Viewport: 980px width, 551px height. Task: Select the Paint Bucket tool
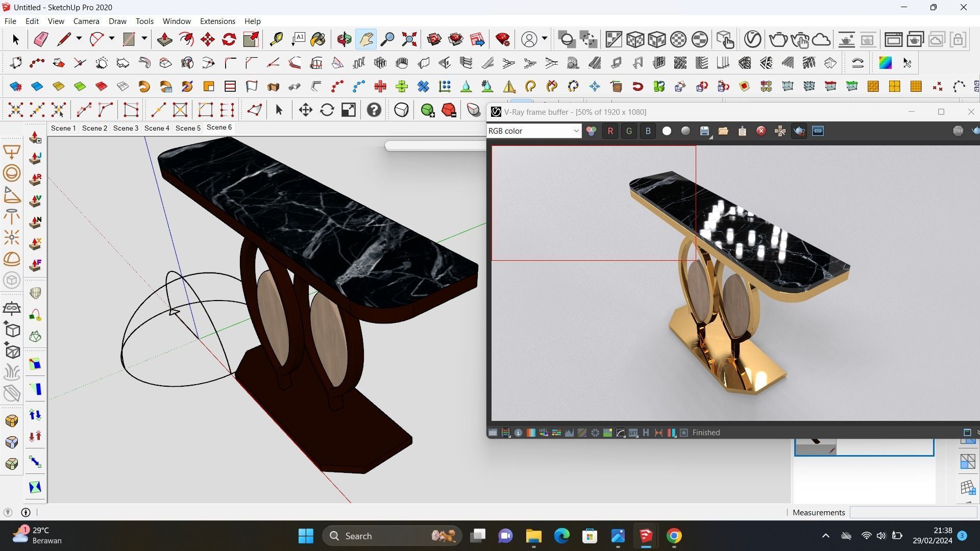click(x=317, y=39)
